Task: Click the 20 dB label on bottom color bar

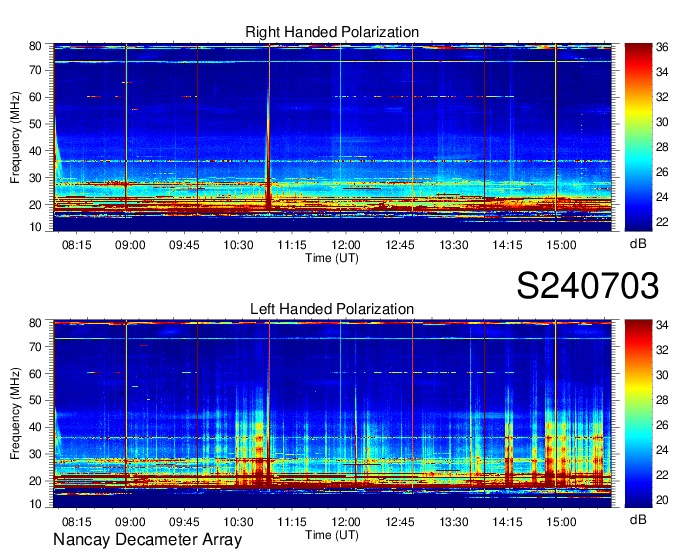Action: tap(662, 500)
